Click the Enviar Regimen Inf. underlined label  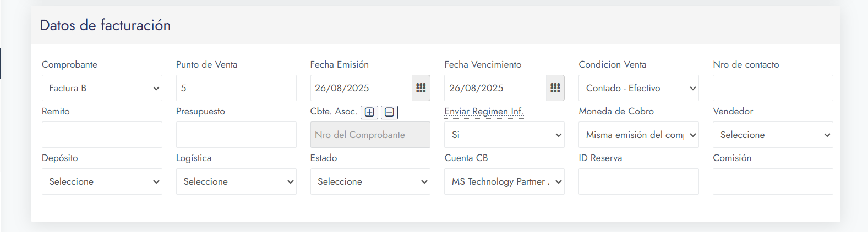[484, 112]
